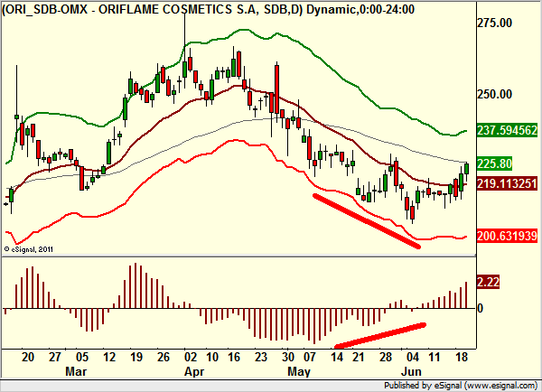Click date 18 on the time axis

coord(461,357)
